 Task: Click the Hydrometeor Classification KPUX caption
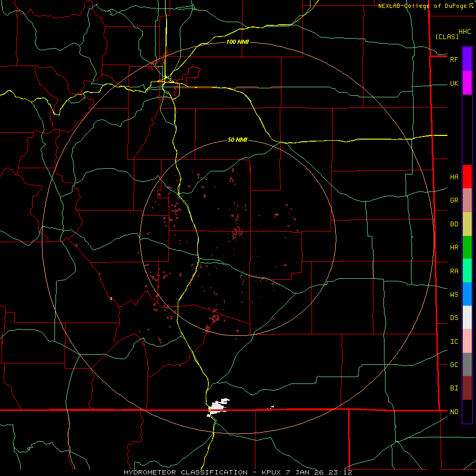[x=237, y=472]
